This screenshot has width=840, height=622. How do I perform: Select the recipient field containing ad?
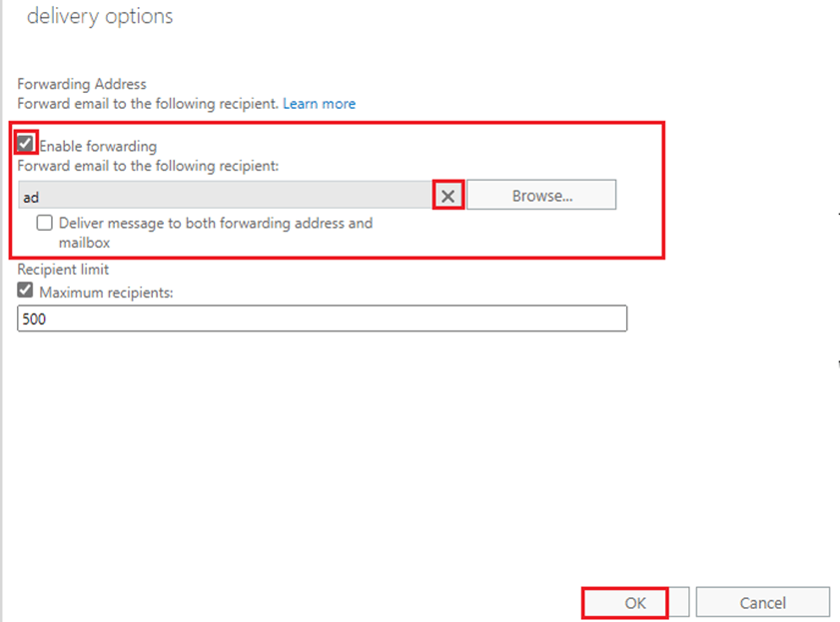[x=226, y=195]
